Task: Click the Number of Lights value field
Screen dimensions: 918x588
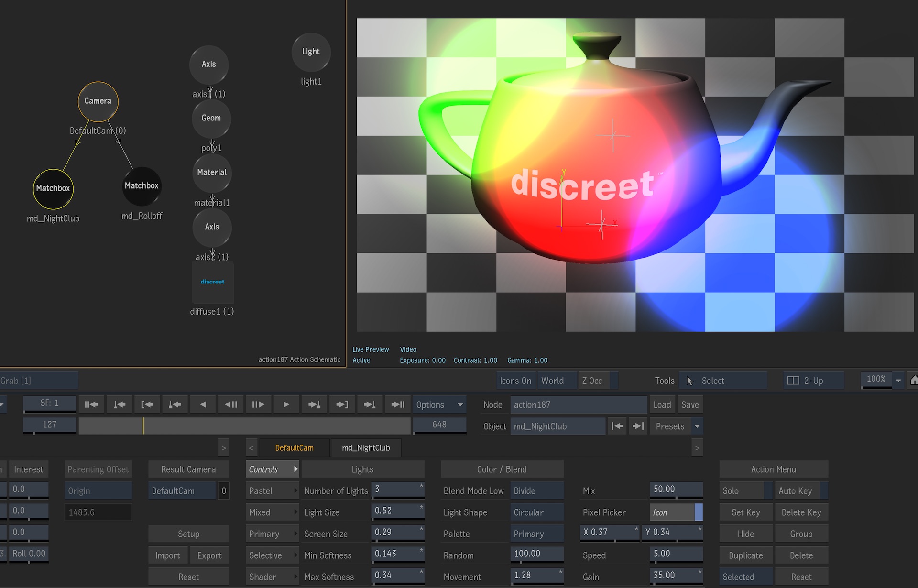Action: [x=398, y=490]
